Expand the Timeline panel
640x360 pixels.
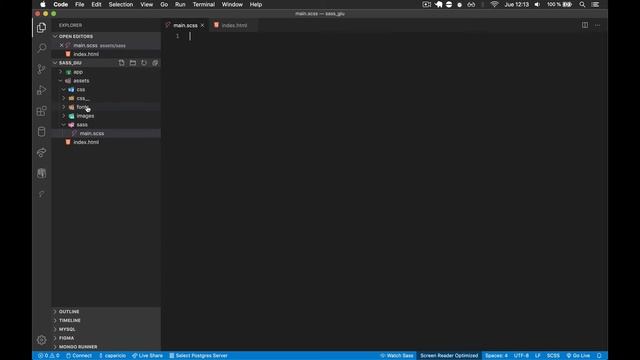point(69,320)
